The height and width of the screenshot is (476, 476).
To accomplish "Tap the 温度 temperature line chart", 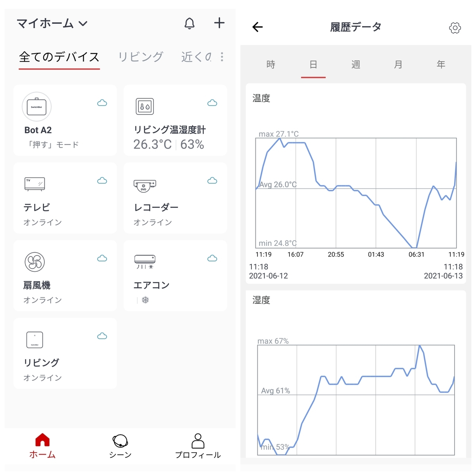I will coord(356,193).
